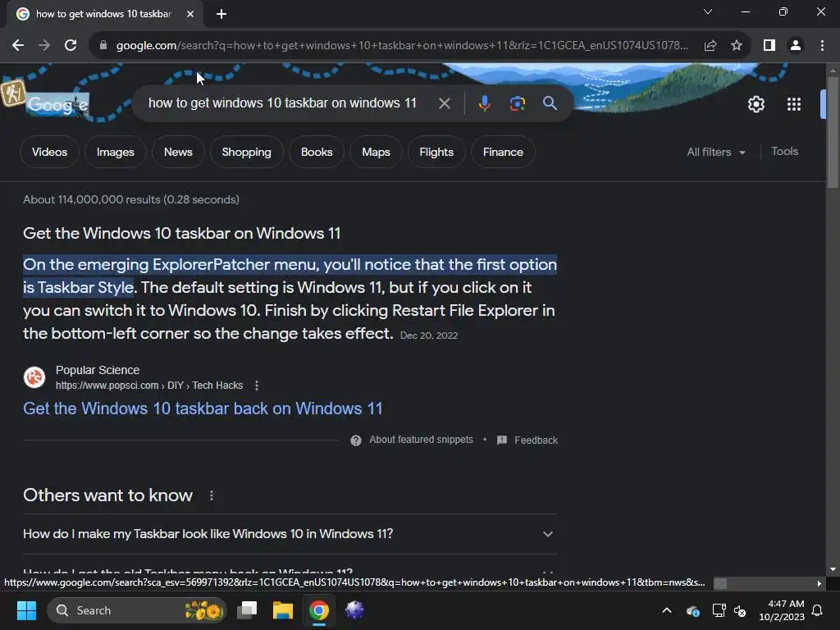Close the 'how to get windows 10 taskbar' tab
840x630 pixels.
(x=190, y=14)
